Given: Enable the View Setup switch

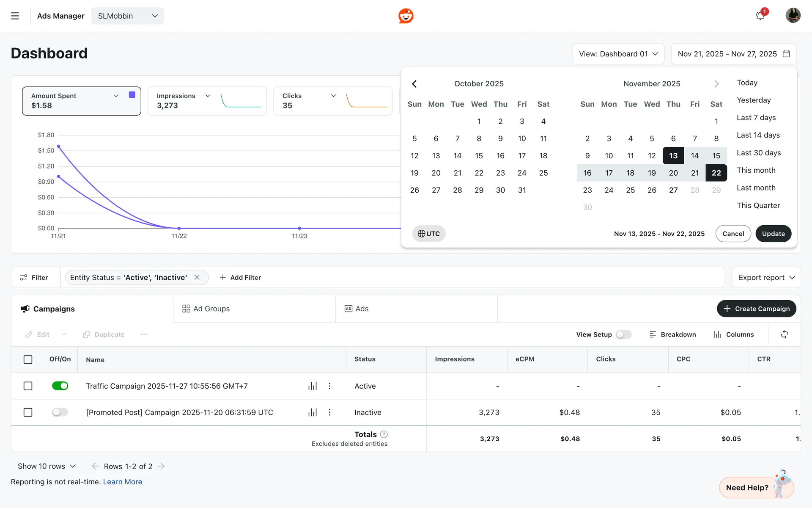Looking at the screenshot, I should pos(623,334).
